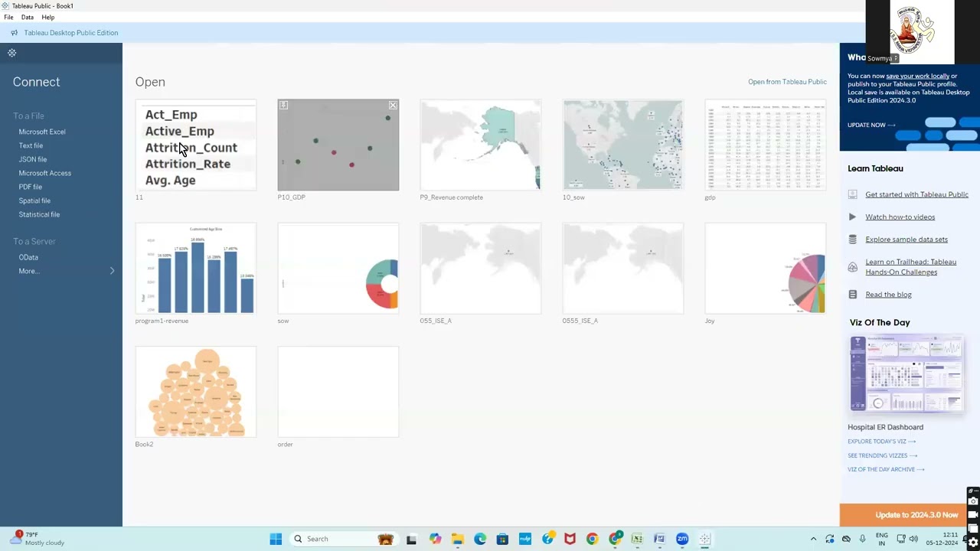Open the gdp workbook thumbnail

766,145
